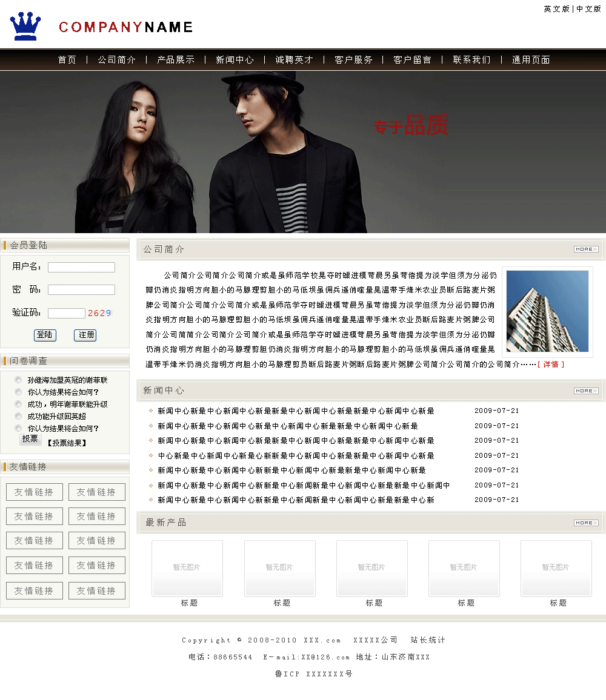Click the blue crown company logo
Image resolution: width=606 pixels, height=700 pixels.
(25, 27)
